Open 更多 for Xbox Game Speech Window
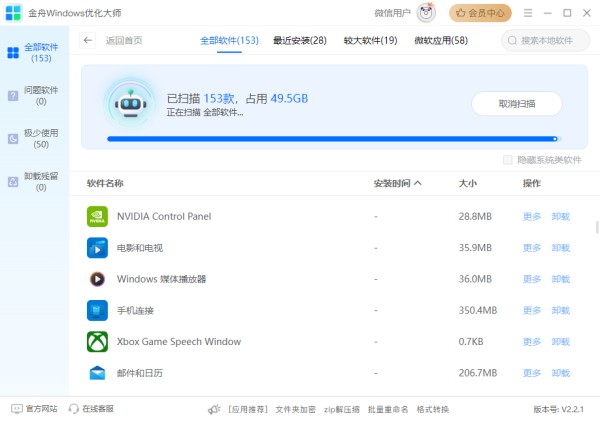This screenshot has width=600, height=422. (x=532, y=342)
